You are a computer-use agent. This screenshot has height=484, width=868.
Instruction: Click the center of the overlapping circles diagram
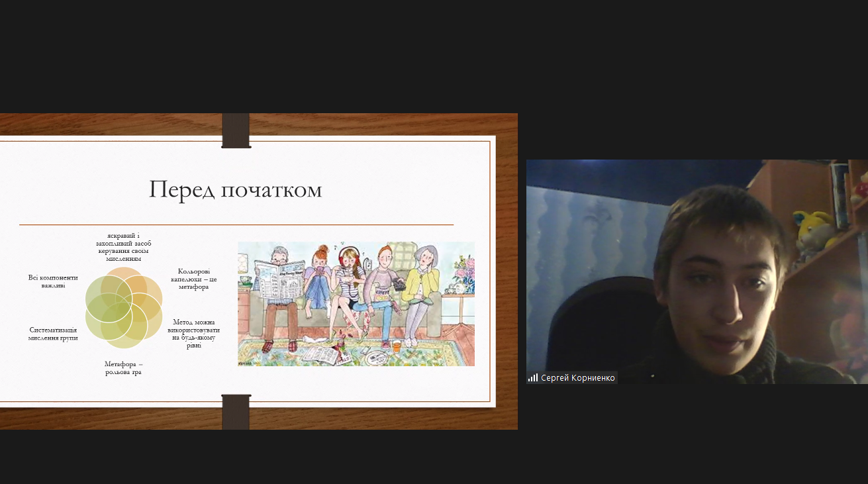pyautogui.click(x=124, y=308)
